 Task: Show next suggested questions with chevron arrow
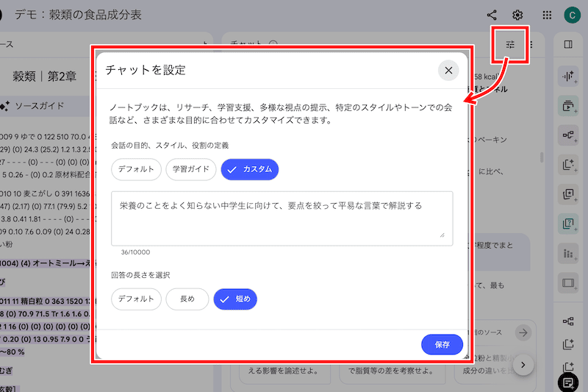[x=523, y=364]
